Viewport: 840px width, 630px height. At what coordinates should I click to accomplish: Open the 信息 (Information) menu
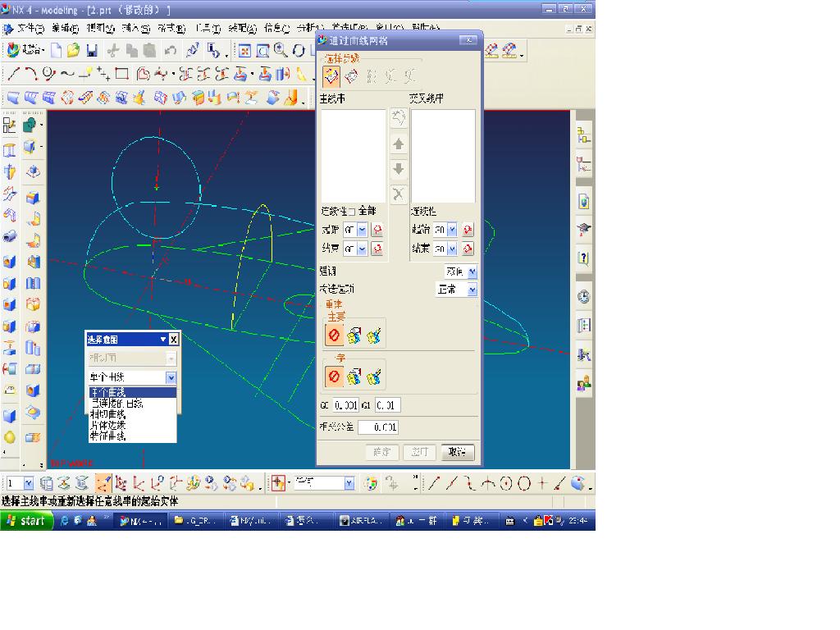pos(276,28)
